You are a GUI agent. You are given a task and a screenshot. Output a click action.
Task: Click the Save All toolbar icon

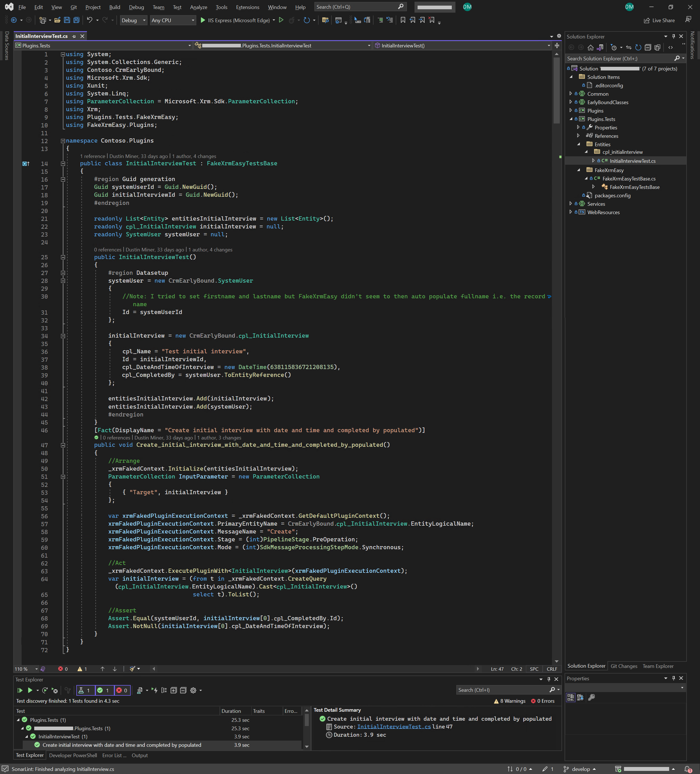click(x=76, y=20)
